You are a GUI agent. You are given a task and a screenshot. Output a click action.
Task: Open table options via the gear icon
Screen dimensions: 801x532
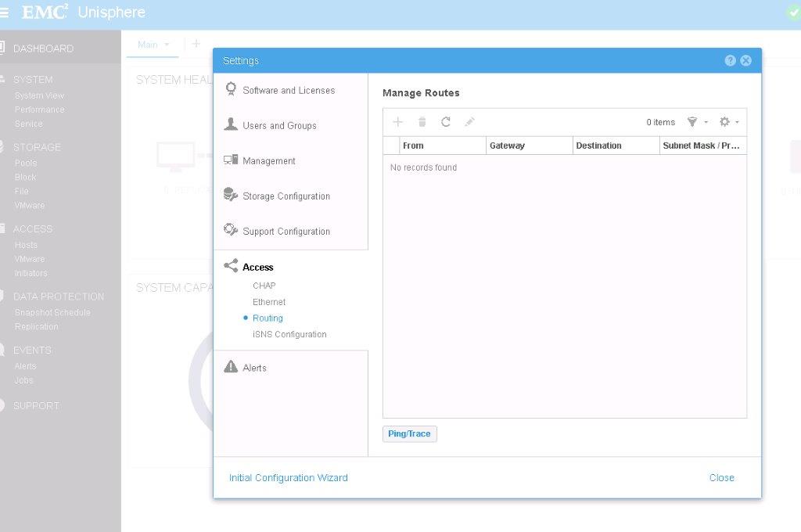click(724, 122)
